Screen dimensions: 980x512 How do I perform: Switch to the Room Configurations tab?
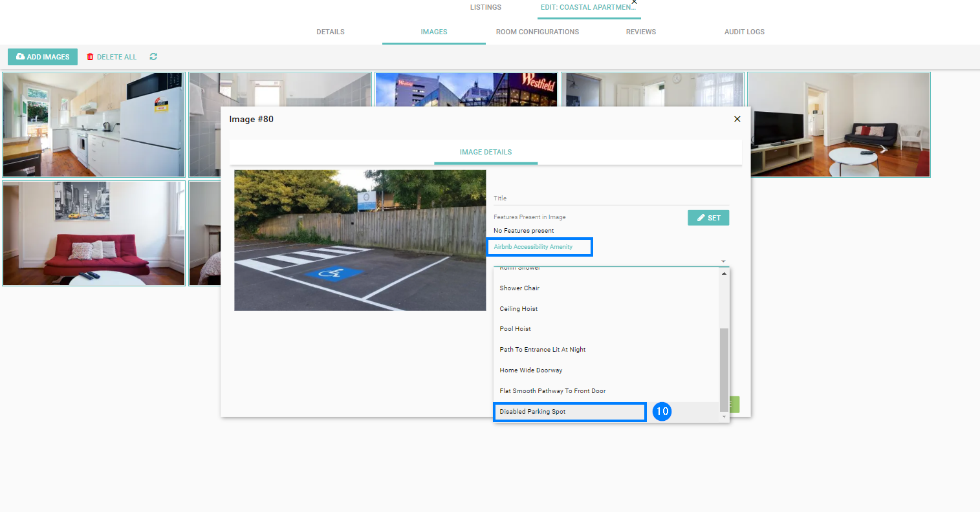537,32
